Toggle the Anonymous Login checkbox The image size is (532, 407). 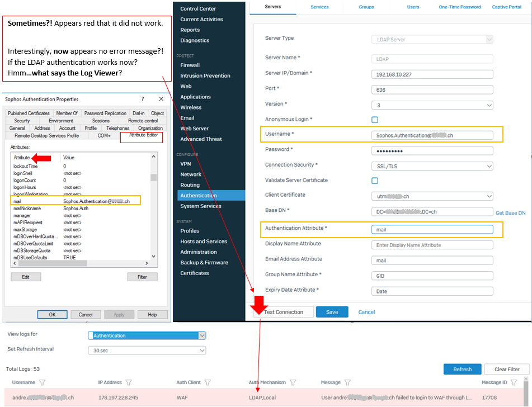tap(375, 120)
